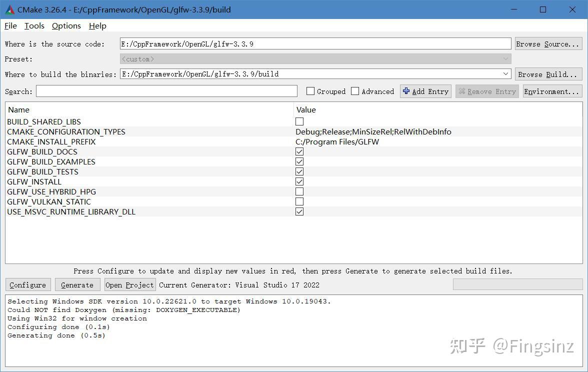588x372 pixels.
Task: Click the Name column header
Action: pyautogui.click(x=19, y=110)
